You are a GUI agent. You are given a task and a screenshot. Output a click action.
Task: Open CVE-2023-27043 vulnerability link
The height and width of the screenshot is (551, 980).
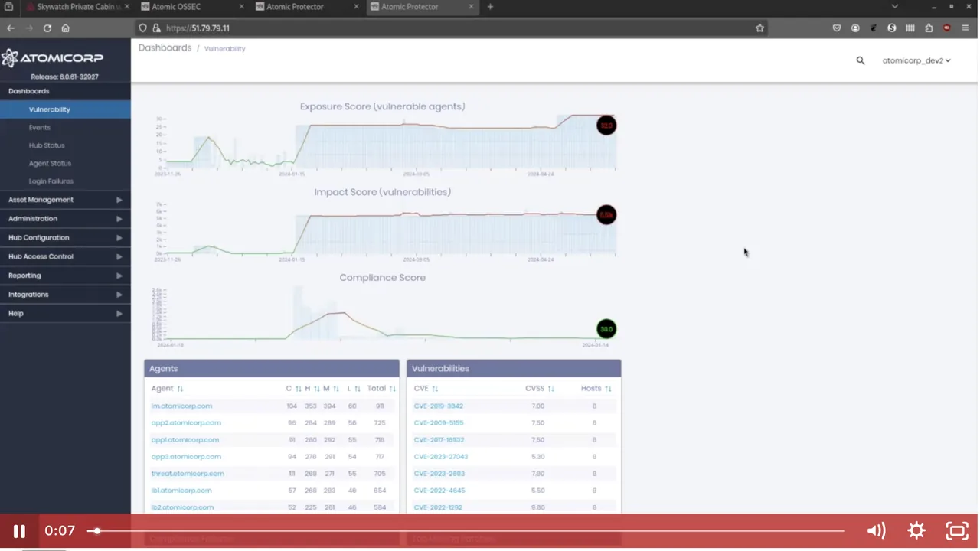click(x=440, y=457)
